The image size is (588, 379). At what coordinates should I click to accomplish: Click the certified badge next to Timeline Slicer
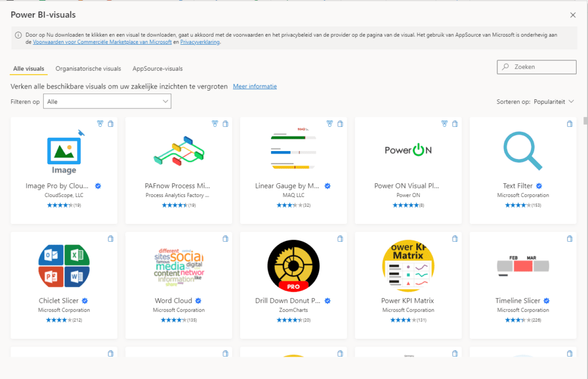click(547, 301)
